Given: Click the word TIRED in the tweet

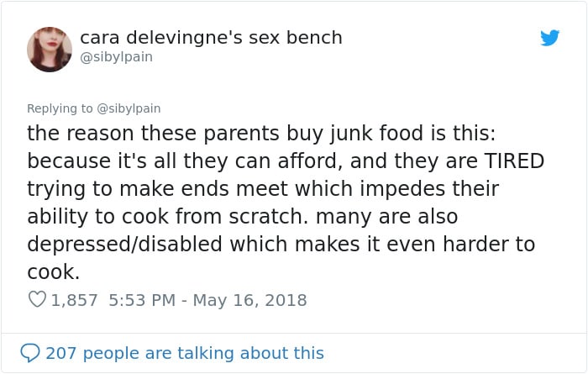Looking at the screenshot, I should 514,161.
